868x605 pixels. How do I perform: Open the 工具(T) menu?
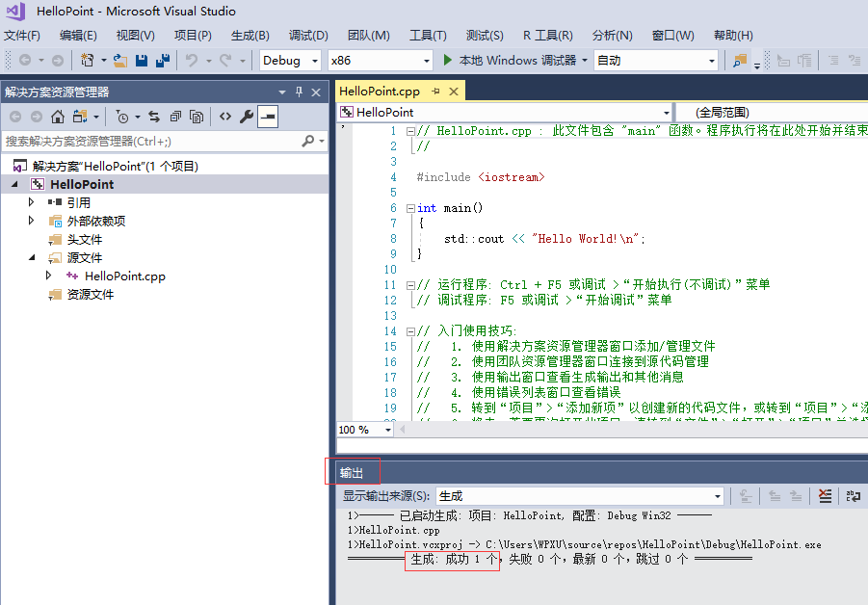pyautogui.click(x=428, y=36)
